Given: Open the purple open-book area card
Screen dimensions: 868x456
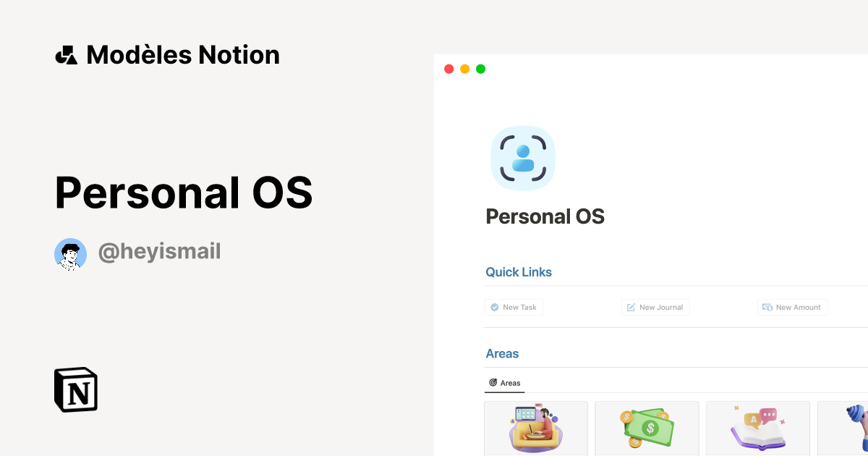Looking at the screenshot, I should pos(758,428).
